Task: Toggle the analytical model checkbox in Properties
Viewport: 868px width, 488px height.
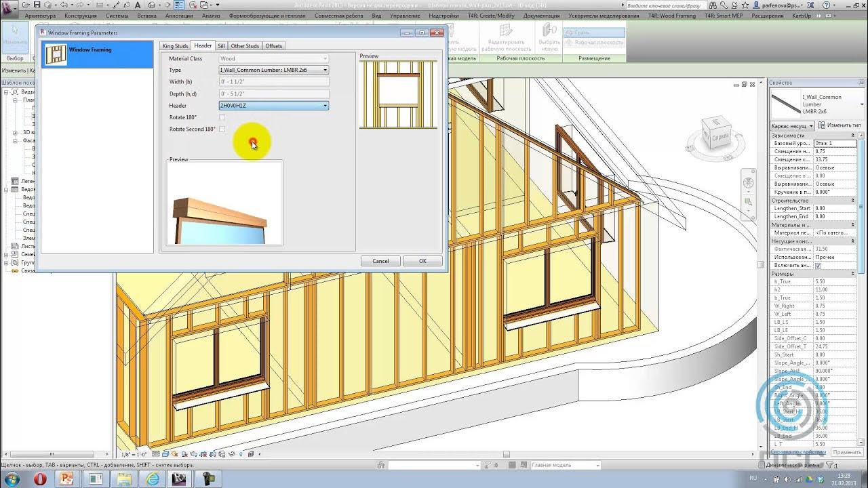Action: (818, 265)
